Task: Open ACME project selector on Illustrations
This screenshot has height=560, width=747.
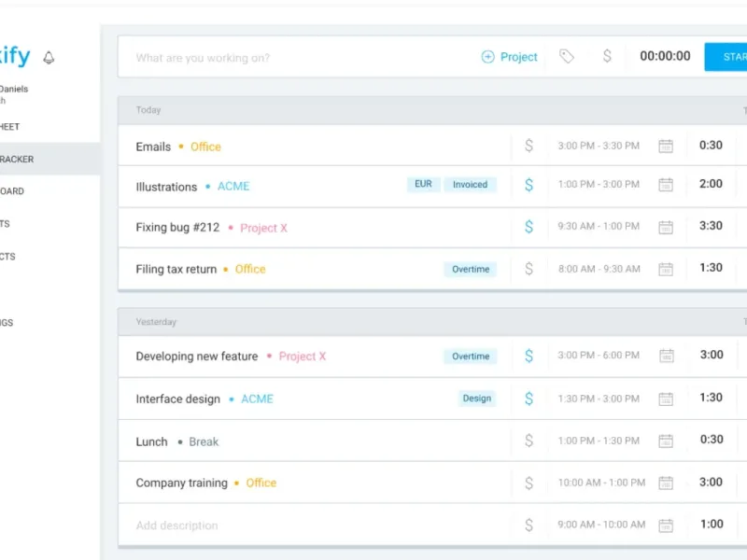Action: 233,187
